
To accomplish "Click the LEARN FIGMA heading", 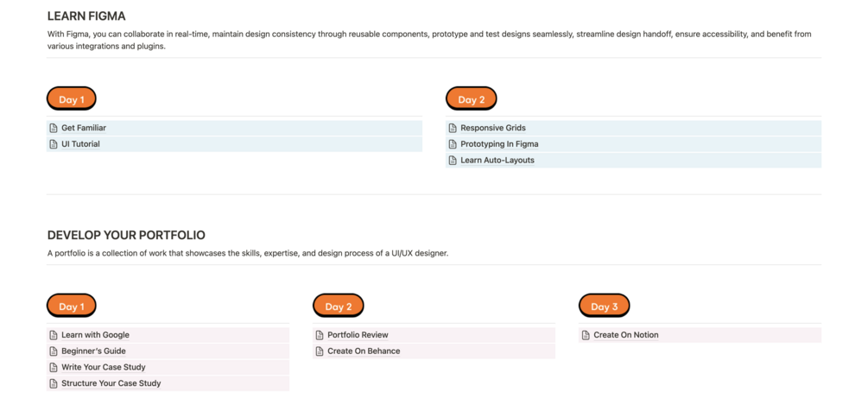I will coord(86,16).
